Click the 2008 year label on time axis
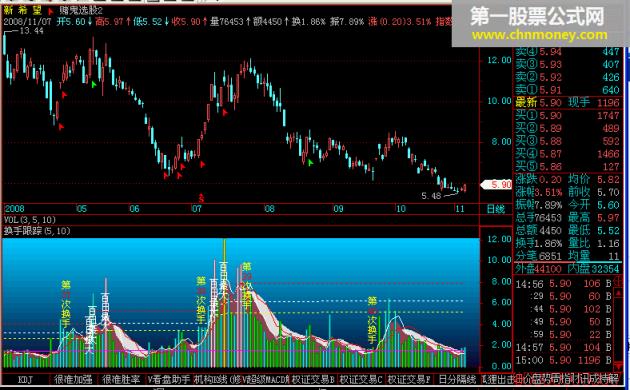Screen dimensions: 630x390 point(14,209)
